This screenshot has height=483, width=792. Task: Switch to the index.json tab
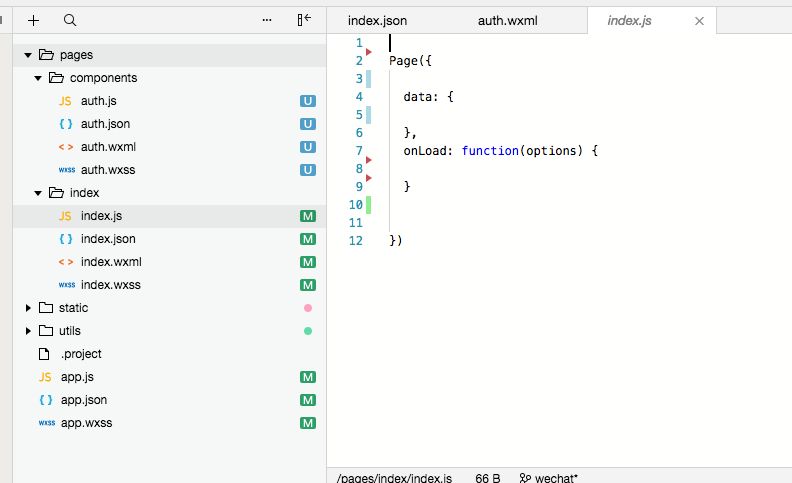[x=377, y=21]
